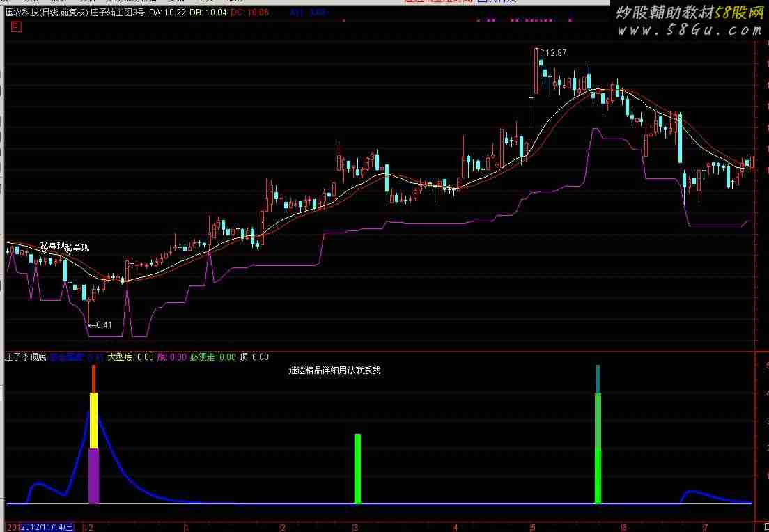Click the highlighted date 2012/11/14/三 on the time axis
769x532 pixels.
(x=47, y=527)
